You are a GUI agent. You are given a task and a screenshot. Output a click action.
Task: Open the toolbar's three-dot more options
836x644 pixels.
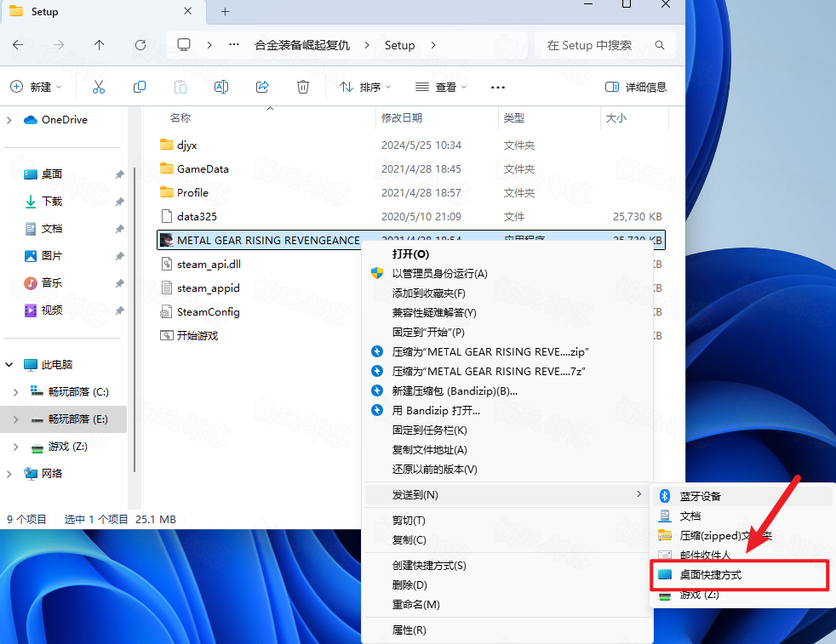tap(498, 88)
